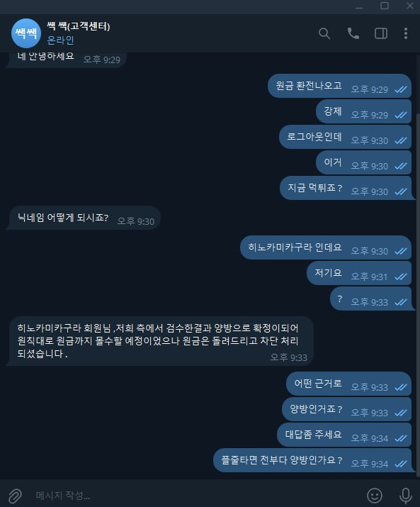Click the message input field
This screenshot has width=420, height=507.
coord(194,495)
